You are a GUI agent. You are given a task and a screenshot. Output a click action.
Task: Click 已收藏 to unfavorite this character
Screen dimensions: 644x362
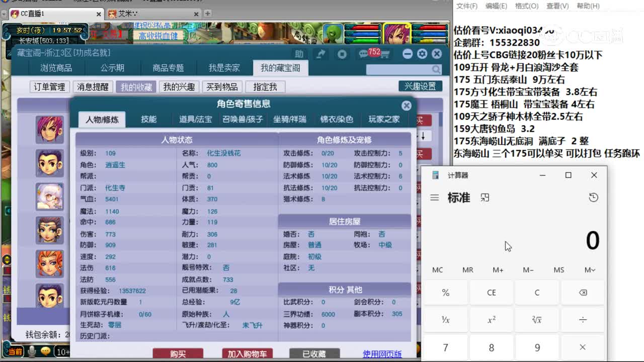[x=314, y=354]
